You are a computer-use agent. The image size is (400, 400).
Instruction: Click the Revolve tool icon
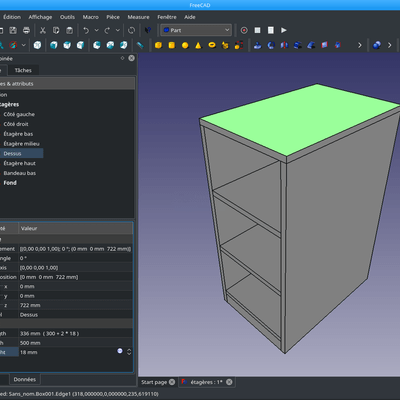[x=271, y=45]
